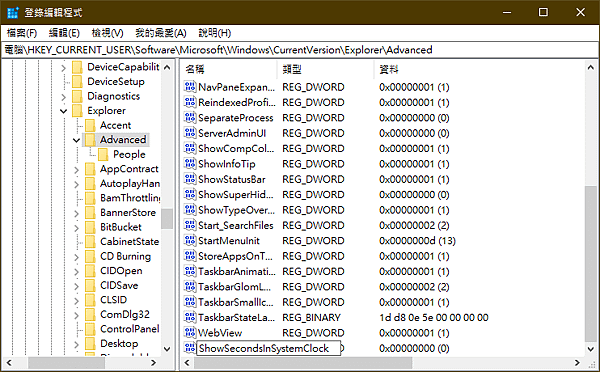Select the ControlPanel key
This screenshot has width=600, height=372.
click(129, 329)
